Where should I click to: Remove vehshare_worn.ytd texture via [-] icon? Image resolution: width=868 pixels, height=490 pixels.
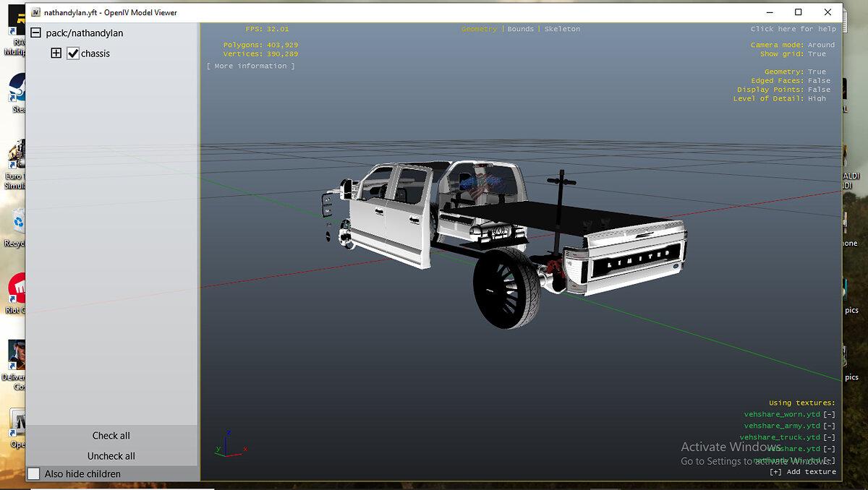tap(829, 414)
